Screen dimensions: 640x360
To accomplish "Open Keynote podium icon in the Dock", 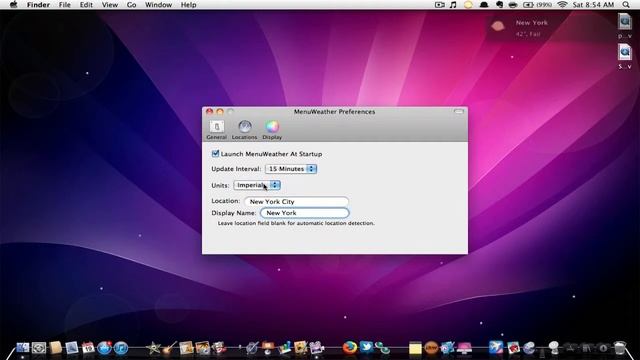I will [x=268, y=348].
